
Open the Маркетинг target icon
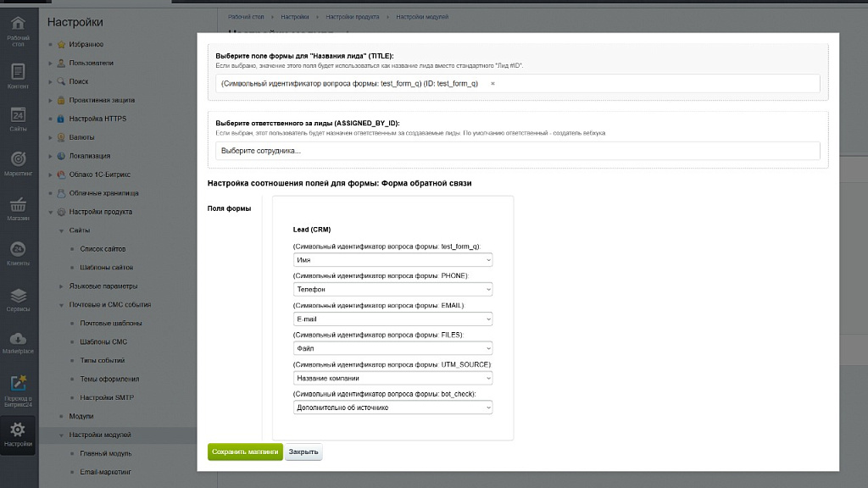pyautogui.click(x=18, y=159)
